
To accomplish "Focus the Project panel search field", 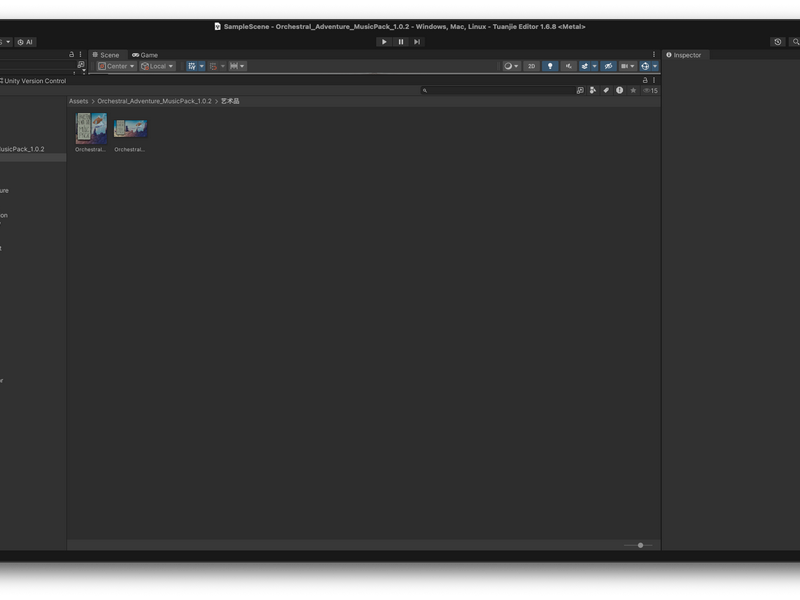I will pos(497,90).
